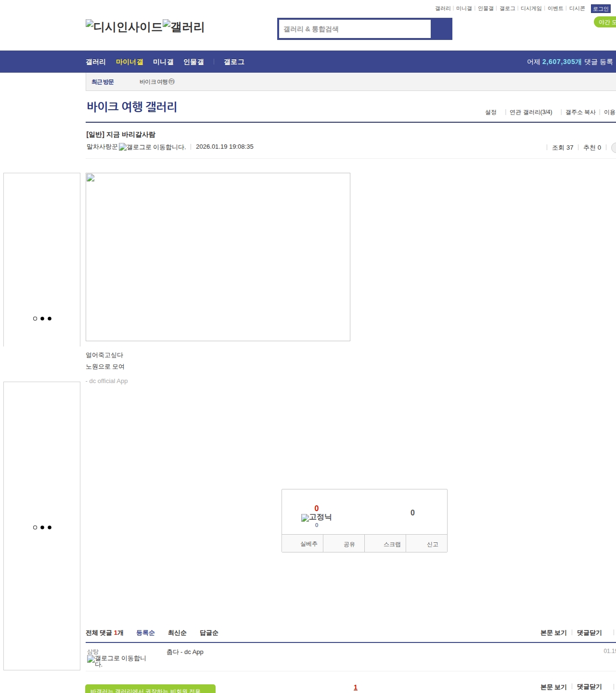Viewport: 616px width, 693px height.
Task: Open the 설정 settings dropdown
Action: tap(490, 112)
